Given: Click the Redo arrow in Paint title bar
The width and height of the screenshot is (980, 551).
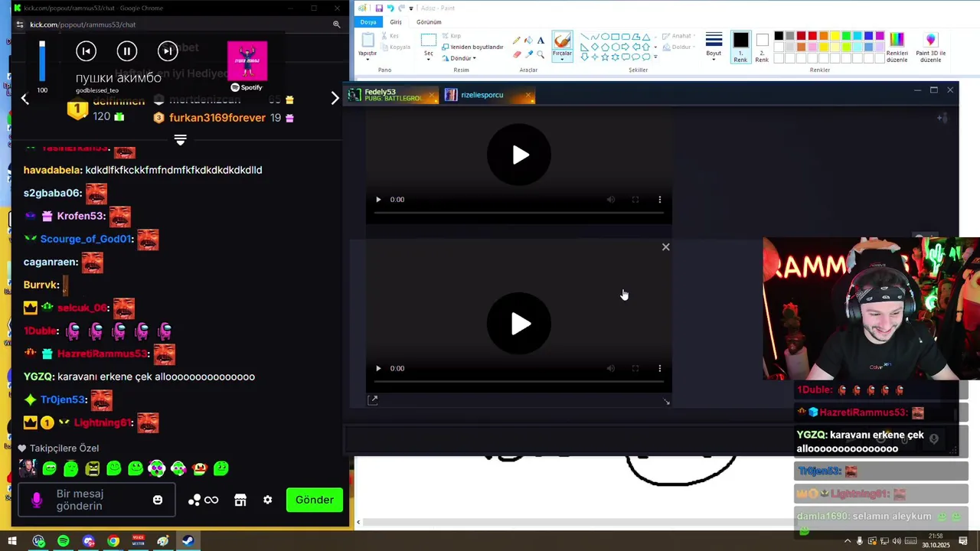Looking at the screenshot, I should 401,8.
